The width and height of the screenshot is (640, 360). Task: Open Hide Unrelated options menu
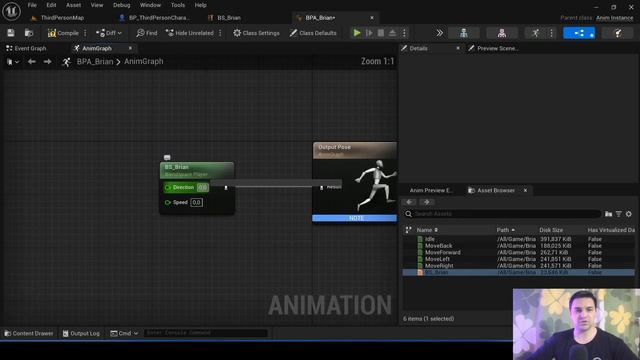coord(220,33)
